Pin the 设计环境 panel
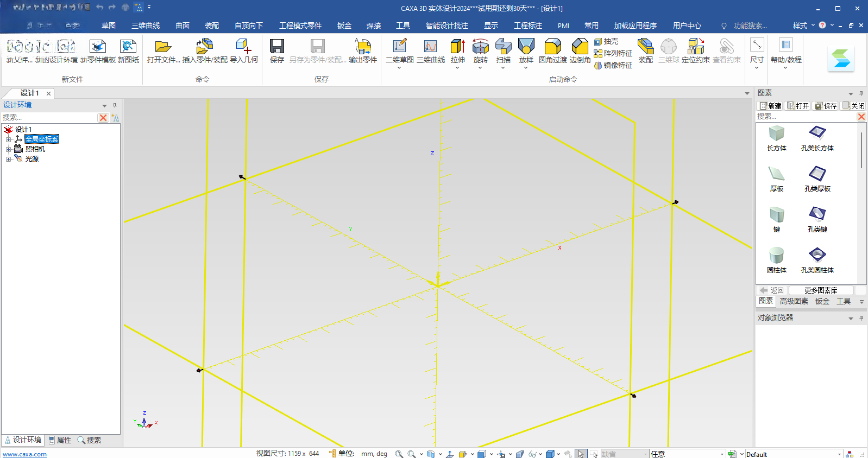 tap(115, 105)
